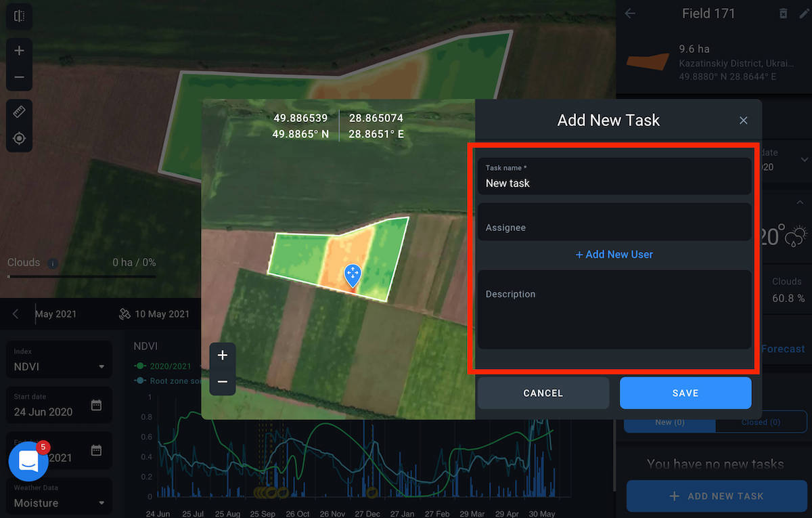The width and height of the screenshot is (812, 518).
Task: Switch to the Closed (0) tasks tab
Action: pyautogui.click(x=761, y=421)
